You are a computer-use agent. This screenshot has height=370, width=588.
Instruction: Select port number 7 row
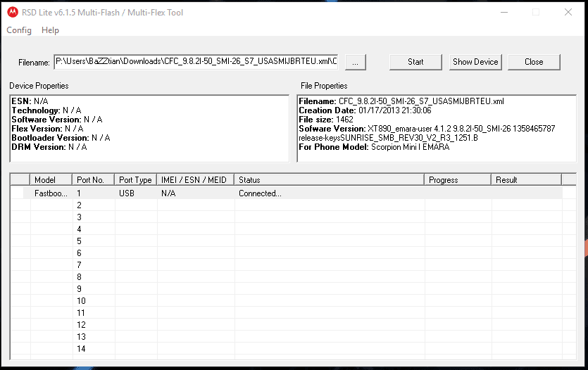coord(287,265)
